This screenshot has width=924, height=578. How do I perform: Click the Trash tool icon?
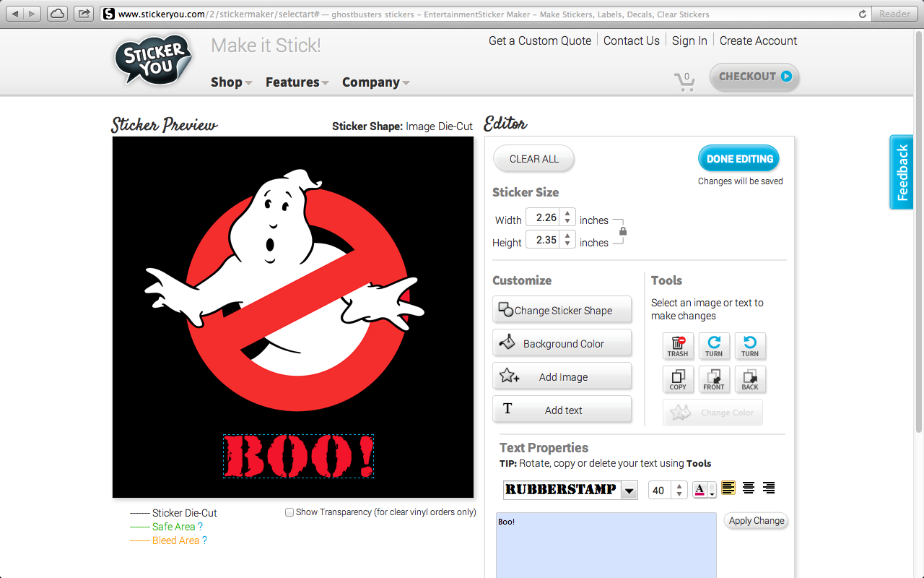click(x=678, y=346)
